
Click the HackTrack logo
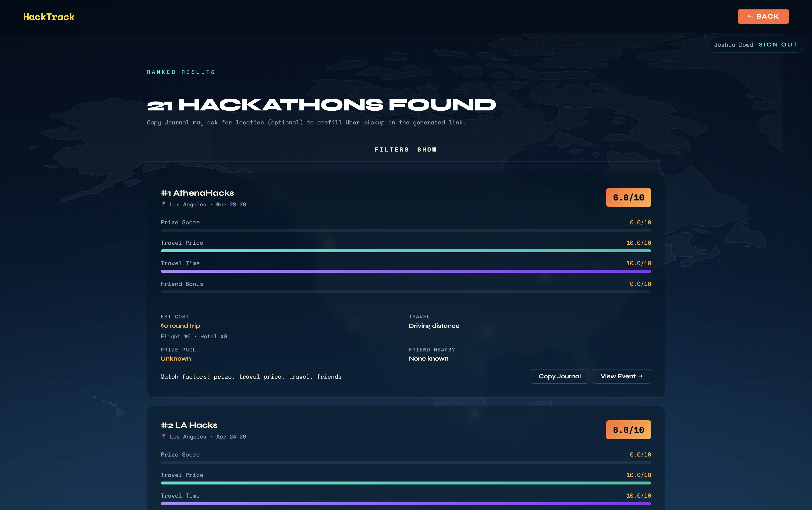[x=49, y=17]
